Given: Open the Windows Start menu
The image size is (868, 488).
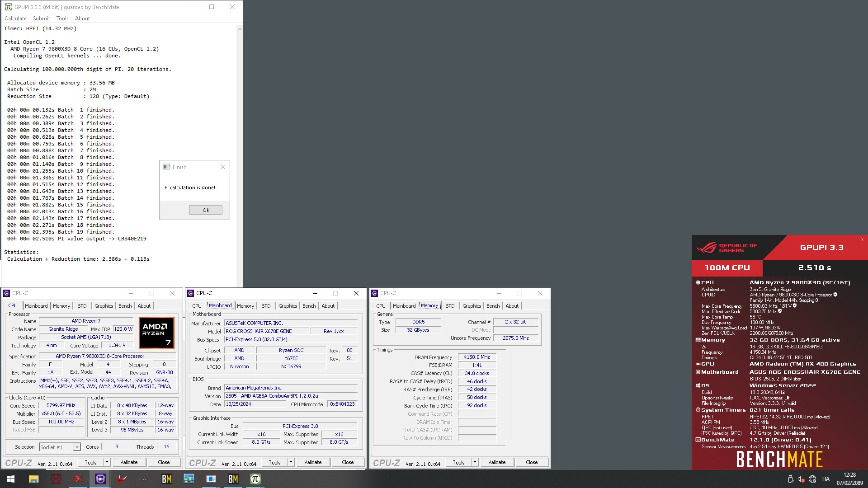Looking at the screenshot, I should pos(11,479).
